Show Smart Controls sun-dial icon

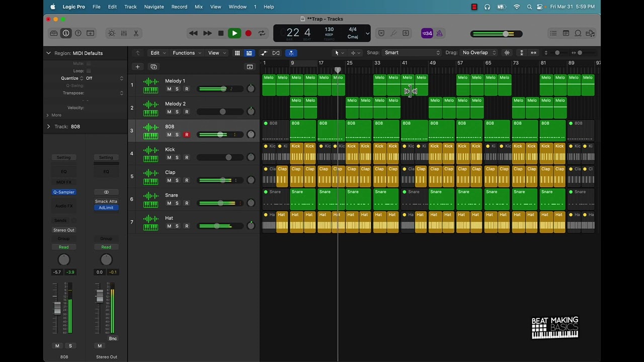(111, 33)
